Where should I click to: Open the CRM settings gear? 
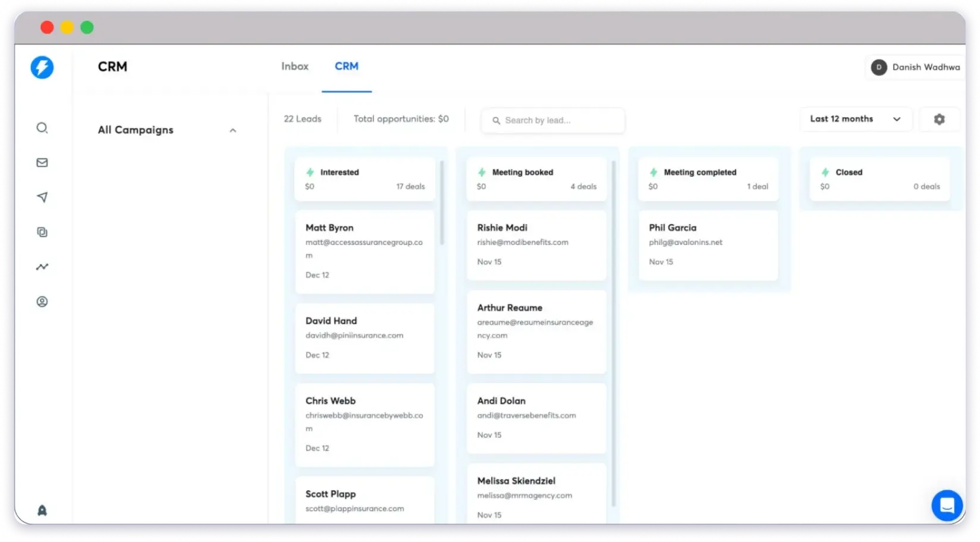coord(939,119)
